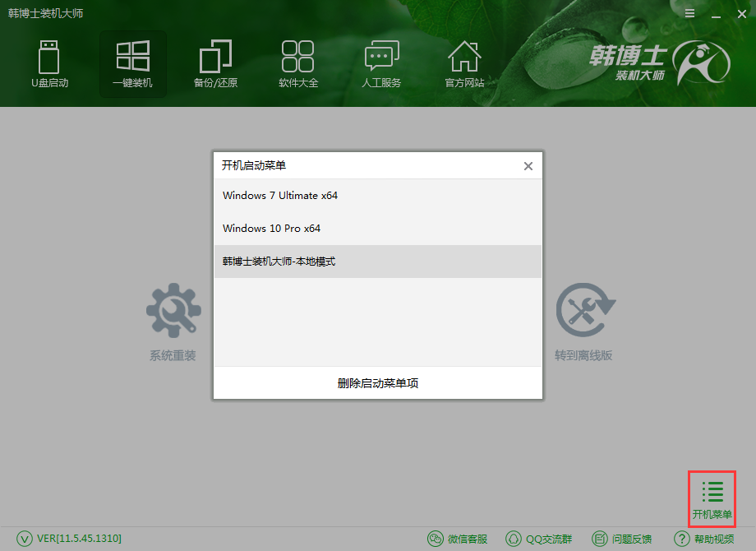Close the 开机启动菜单 dialog
756x551 pixels.
[528, 165]
